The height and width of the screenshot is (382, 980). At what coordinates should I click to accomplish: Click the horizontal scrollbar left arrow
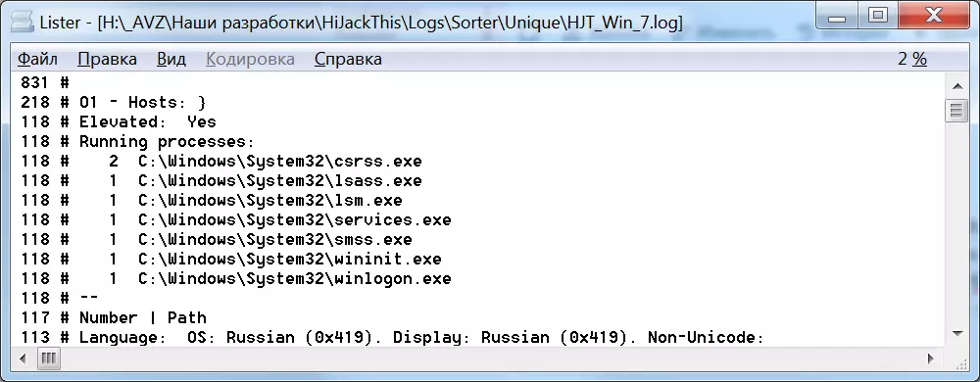(x=24, y=358)
